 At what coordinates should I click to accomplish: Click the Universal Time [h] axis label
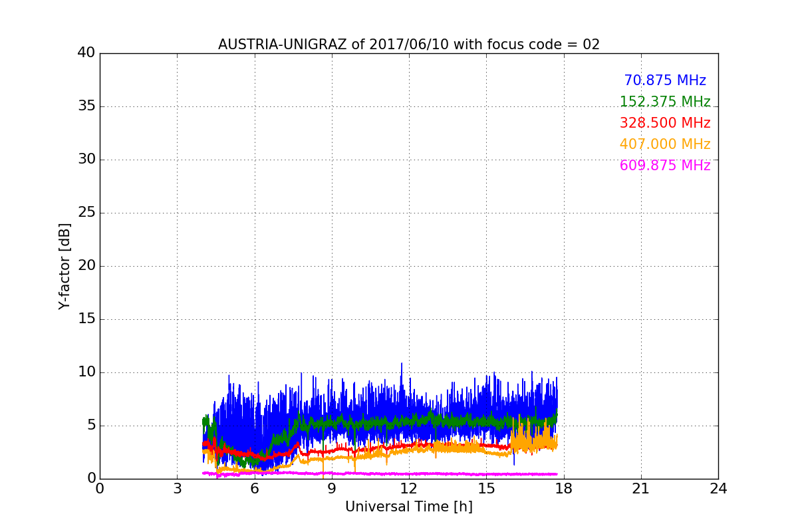click(x=408, y=507)
